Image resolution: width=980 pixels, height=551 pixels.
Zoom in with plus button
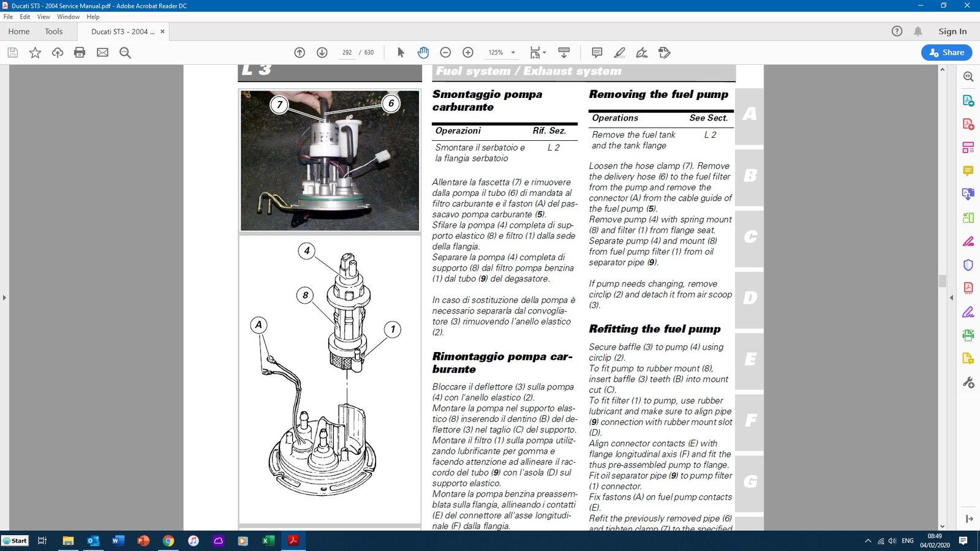pos(468,53)
